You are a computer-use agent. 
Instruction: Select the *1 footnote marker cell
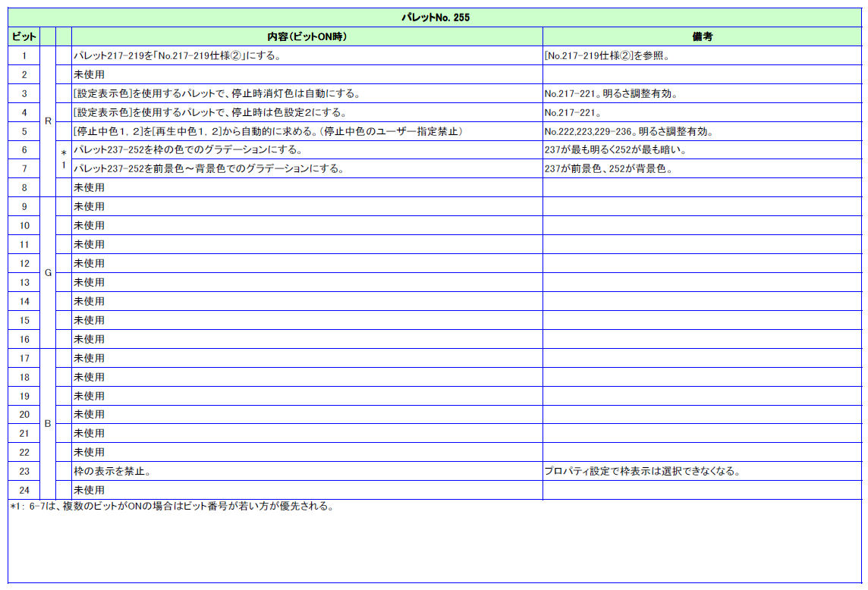point(64,159)
